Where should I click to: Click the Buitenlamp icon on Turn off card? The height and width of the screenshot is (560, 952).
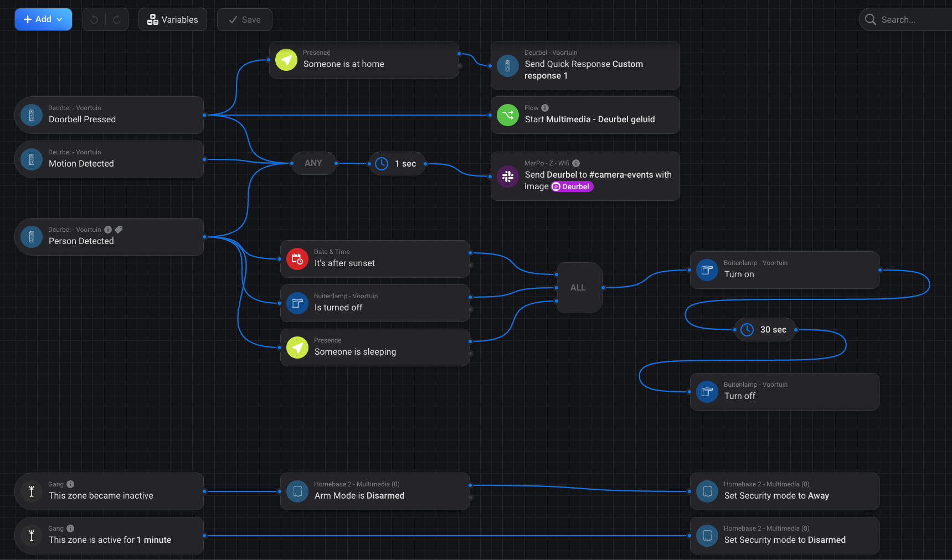click(707, 392)
